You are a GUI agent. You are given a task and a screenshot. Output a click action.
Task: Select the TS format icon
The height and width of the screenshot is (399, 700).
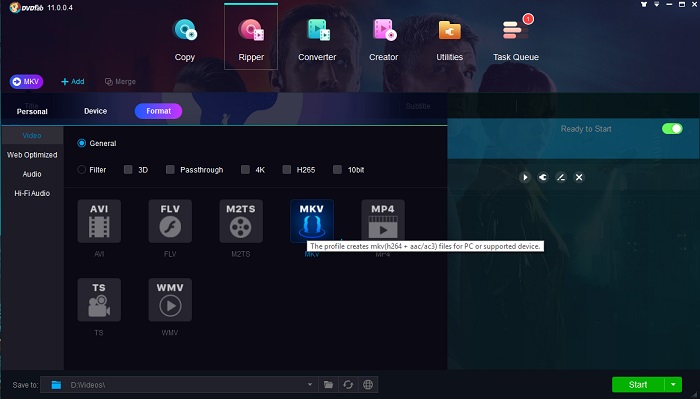[99, 300]
